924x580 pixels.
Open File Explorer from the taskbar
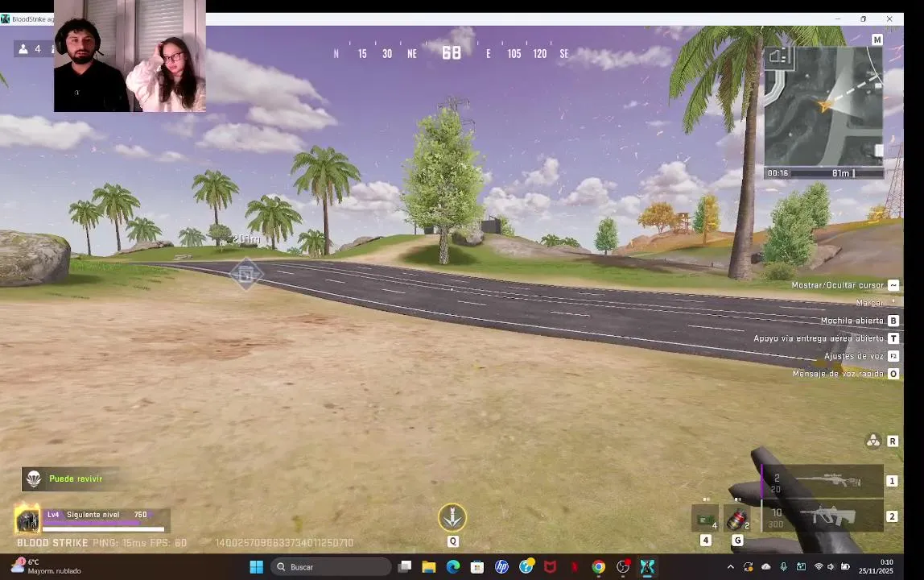pos(428,567)
